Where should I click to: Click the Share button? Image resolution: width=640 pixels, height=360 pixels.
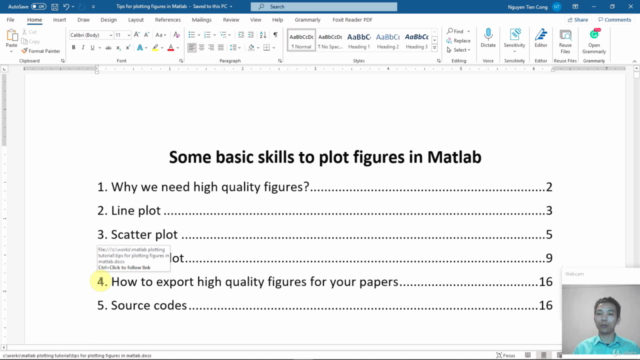point(578,20)
